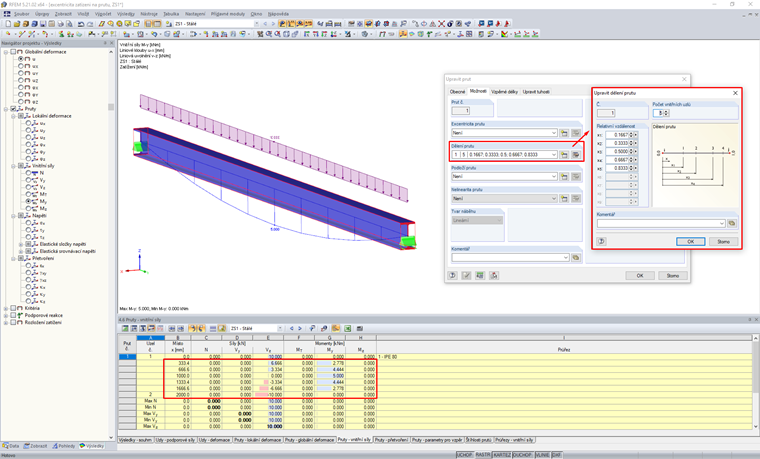This screenshot has height=459, width=760.
Task: Toggle Globální deformace checkbox in navigator
Action: click(14, 52)
